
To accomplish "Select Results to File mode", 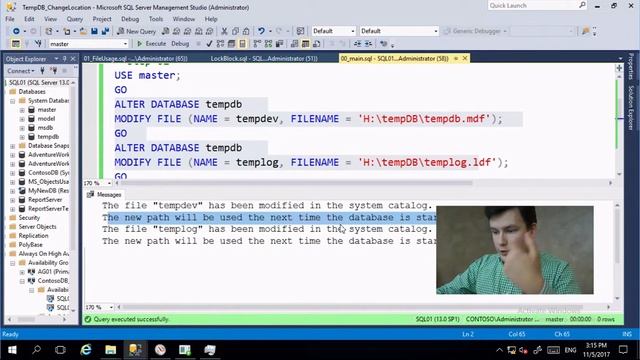I will click(x=316, y=44).
